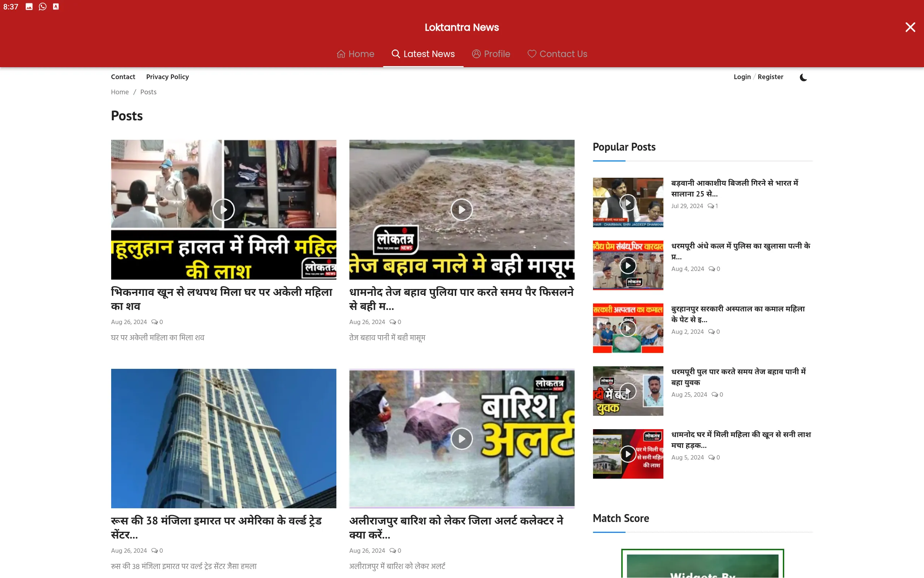The height and width of the screenshot is (578, 924).
Task: Tap the image notification icon in status bar
Action: point(29,7)
